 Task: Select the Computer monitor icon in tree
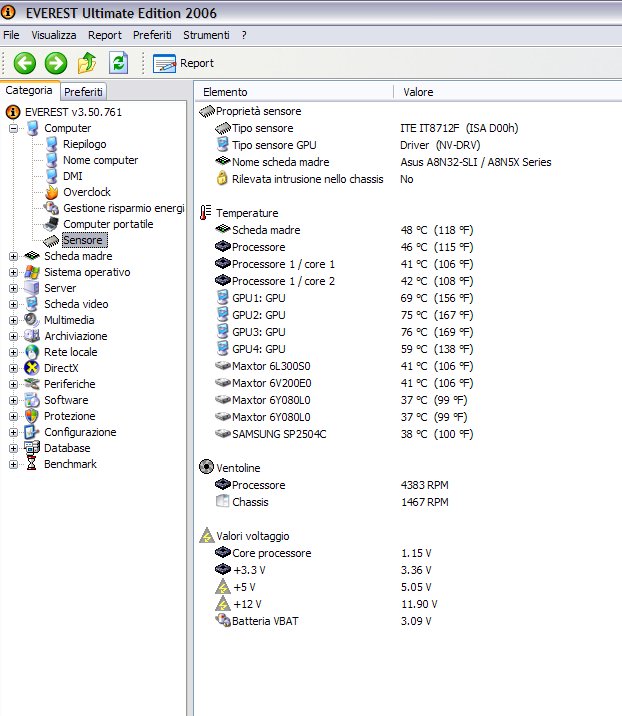pyautogui.click(x=32, y=128)
